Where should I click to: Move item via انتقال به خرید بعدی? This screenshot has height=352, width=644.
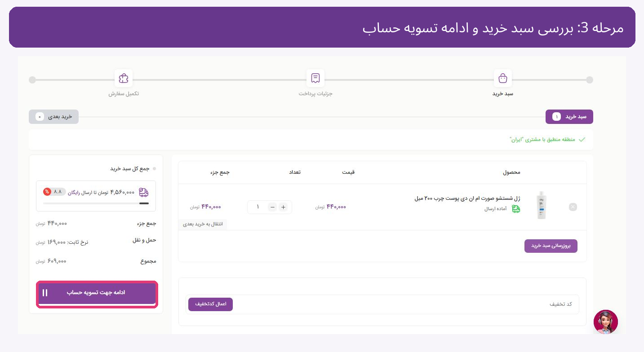[203, 224]
